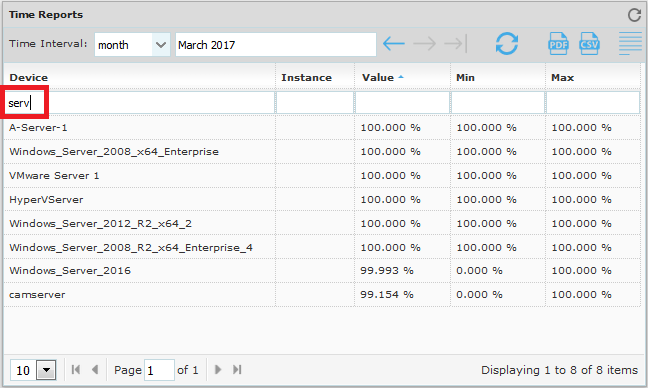Go to previous time period arrow
Image resolution: width=648 pixels, height=388 pixels.
coord(393,44)
